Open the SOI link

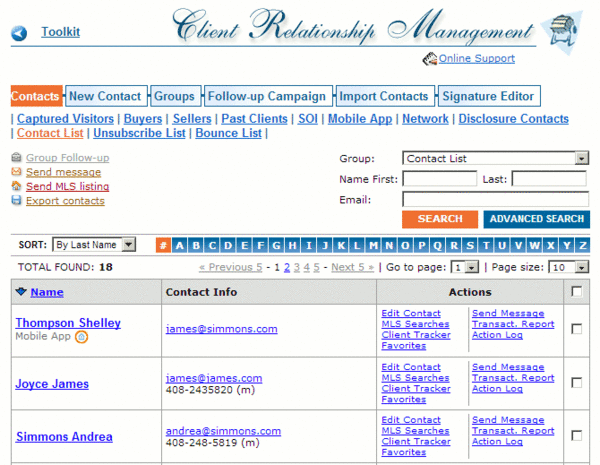[308, 119]
